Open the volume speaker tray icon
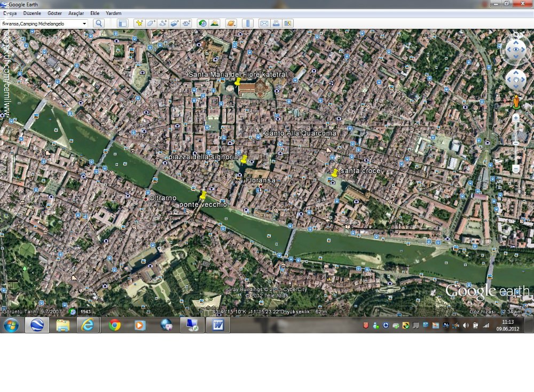Image resolution: width=534 pixels, height=392 pixels. (x=466, y=325)
